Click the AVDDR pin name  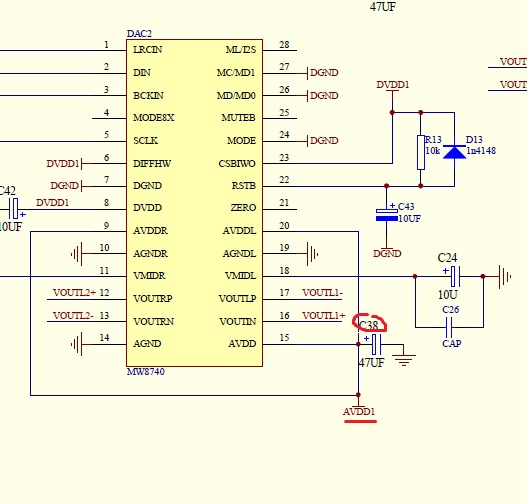click(x=150, y=231)
